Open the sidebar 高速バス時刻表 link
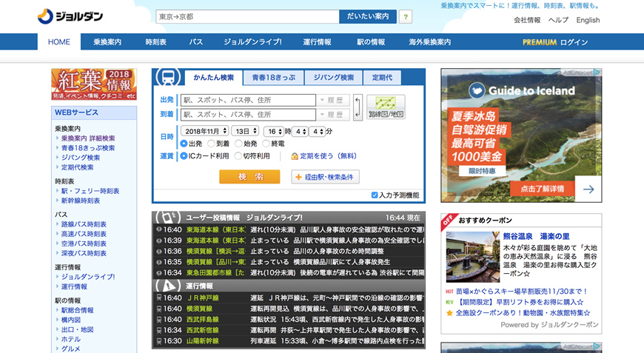This screenshot has width=644, height=353. point(84,234)
